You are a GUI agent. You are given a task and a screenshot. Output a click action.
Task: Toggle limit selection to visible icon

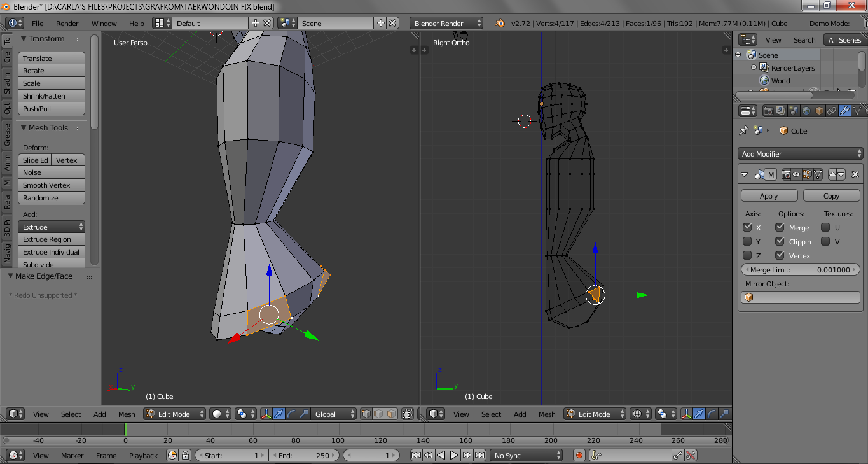click(408, 414)
